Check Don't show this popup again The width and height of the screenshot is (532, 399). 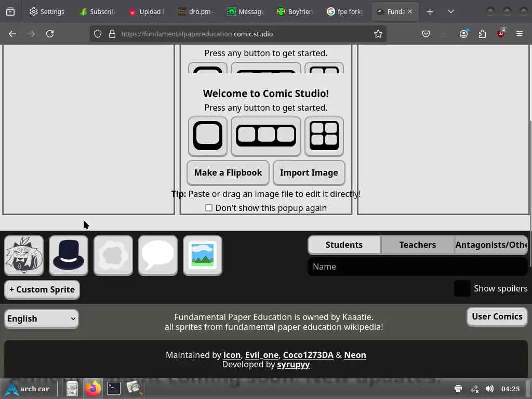pos(209,208)
